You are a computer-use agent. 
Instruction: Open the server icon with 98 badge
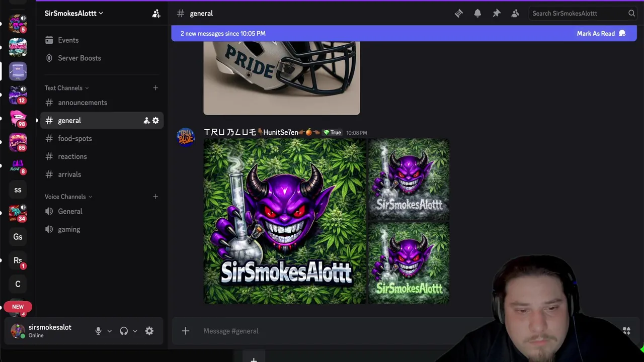18,118
